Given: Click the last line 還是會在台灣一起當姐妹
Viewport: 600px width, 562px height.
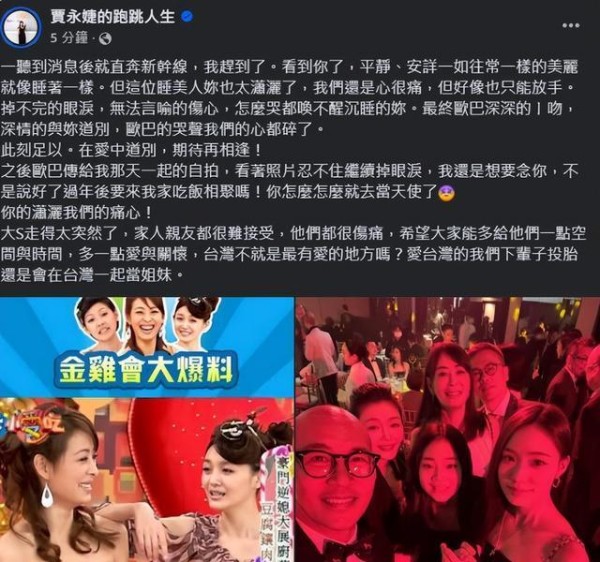Looking at the screenshot, I should click(92, 275).
